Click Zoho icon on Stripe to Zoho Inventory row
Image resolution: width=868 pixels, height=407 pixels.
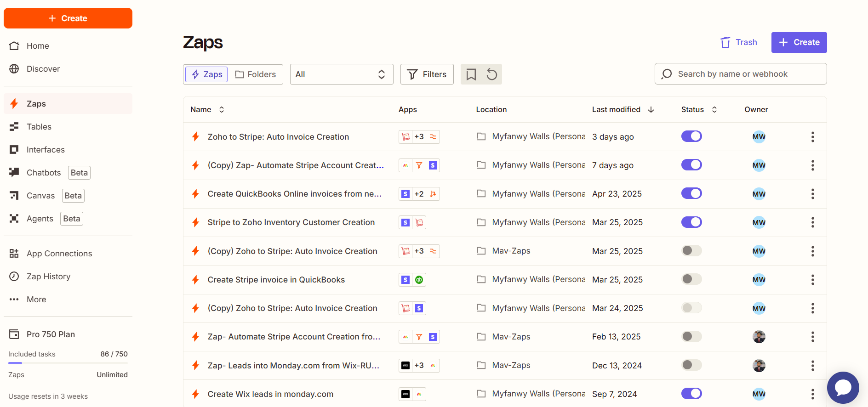tap(419, 222)
